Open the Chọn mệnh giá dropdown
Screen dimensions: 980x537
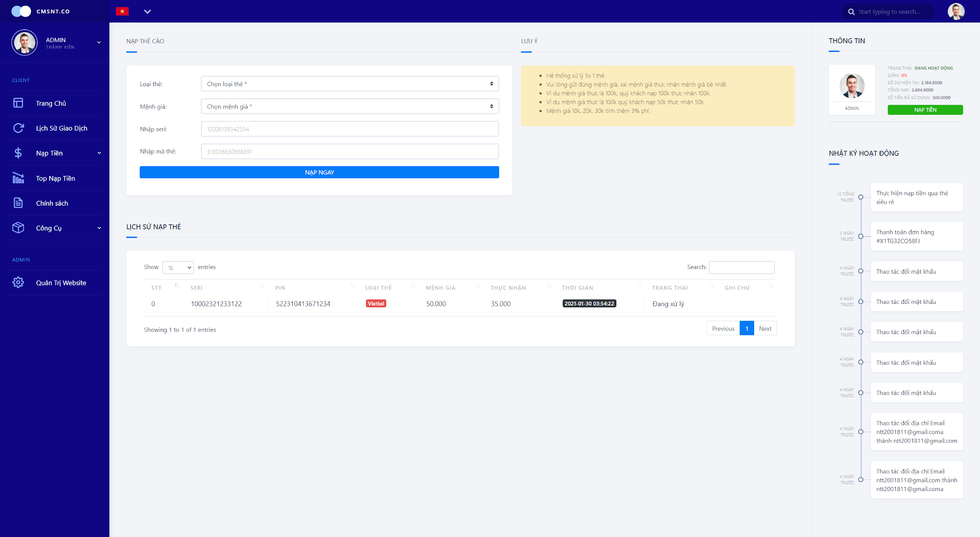pyautogui.click(x=349, y=106)
